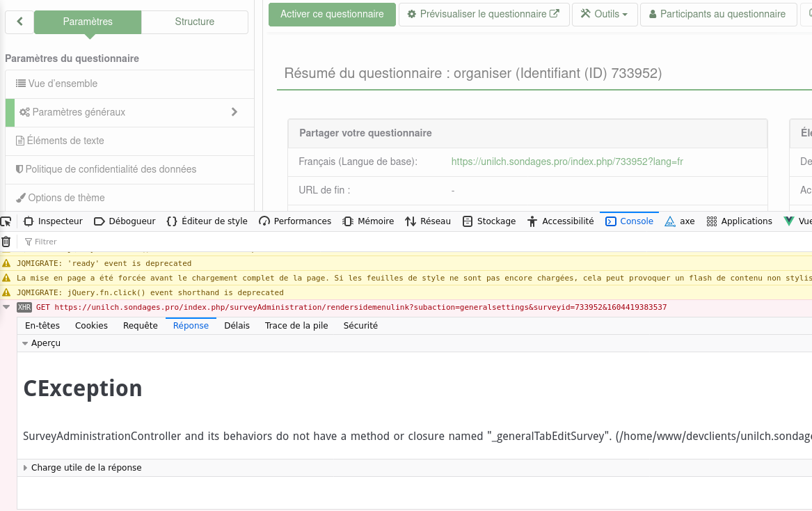
Task: Open the Réseau network panel
Action: click(428, 221)
